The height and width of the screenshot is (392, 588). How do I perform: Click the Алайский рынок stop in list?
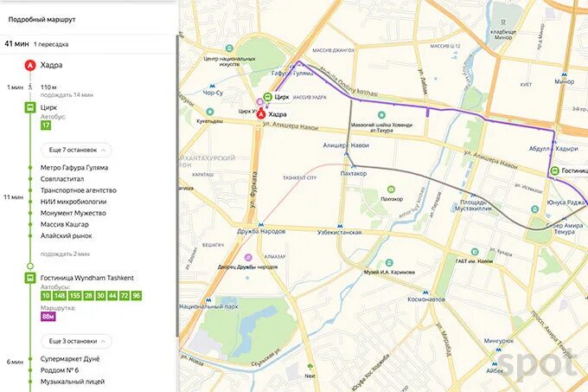tap(66, 236)
